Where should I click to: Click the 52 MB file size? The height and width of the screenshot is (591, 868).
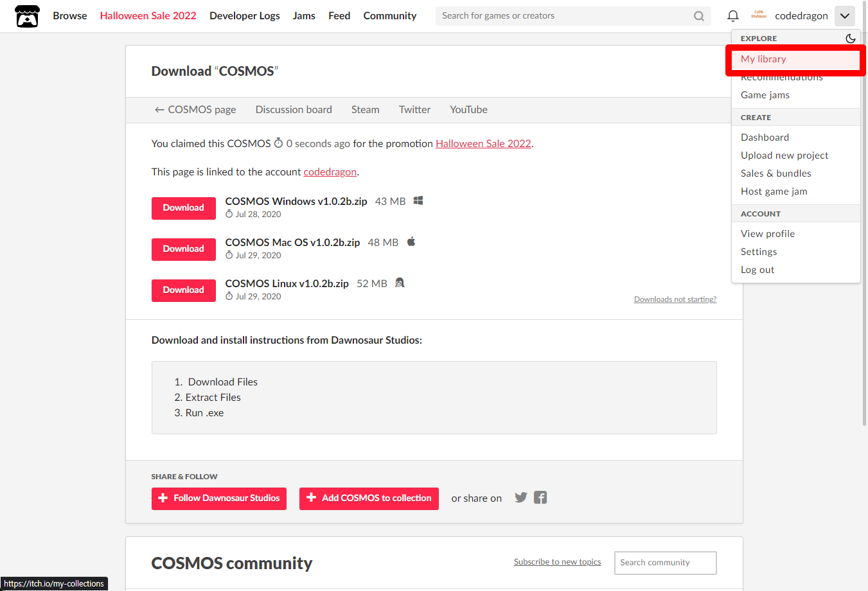pyautogui.click(x=372, y=284)
